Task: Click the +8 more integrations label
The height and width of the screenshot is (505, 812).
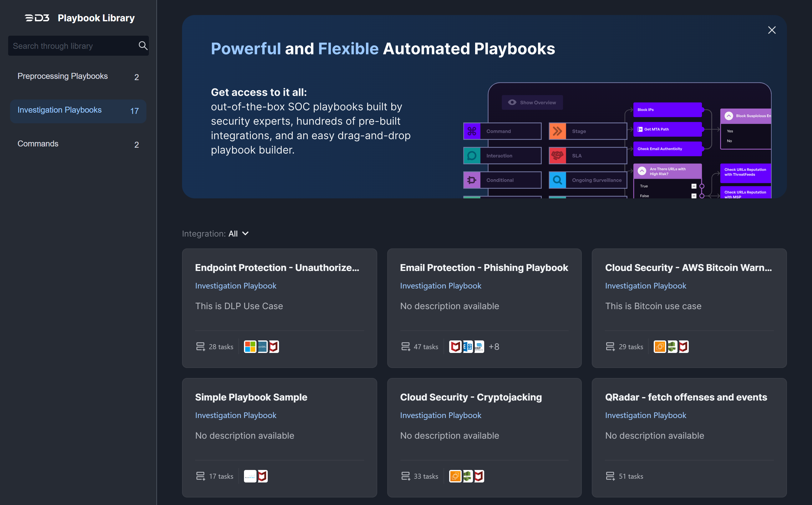Action: (494, 347)
